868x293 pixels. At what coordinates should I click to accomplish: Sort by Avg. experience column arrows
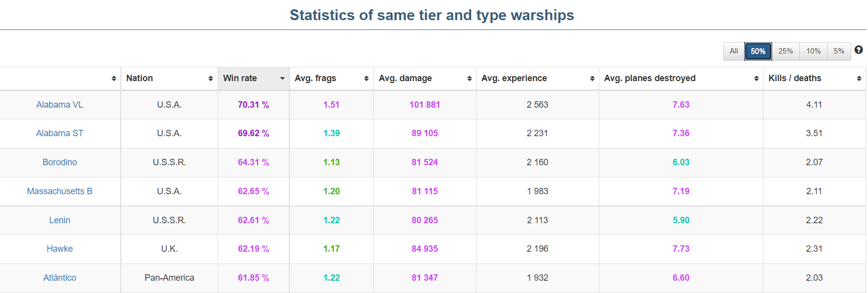(x=592, y=79)
